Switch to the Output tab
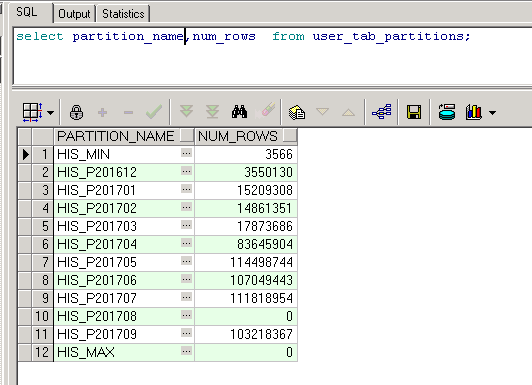 (x=74, y=14)
